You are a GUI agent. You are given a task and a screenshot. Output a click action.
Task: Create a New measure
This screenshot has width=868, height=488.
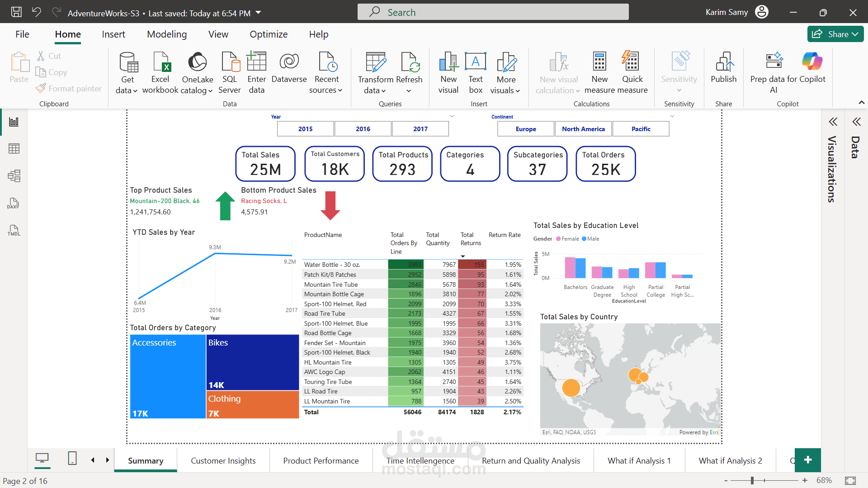[599, 72]
